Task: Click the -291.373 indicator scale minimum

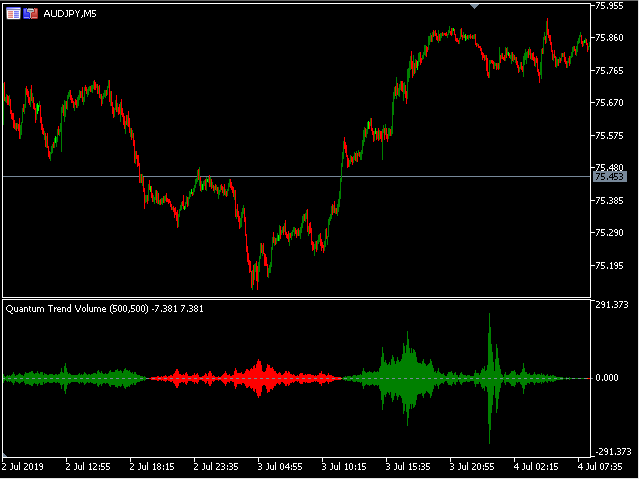Action: point(613,451)
